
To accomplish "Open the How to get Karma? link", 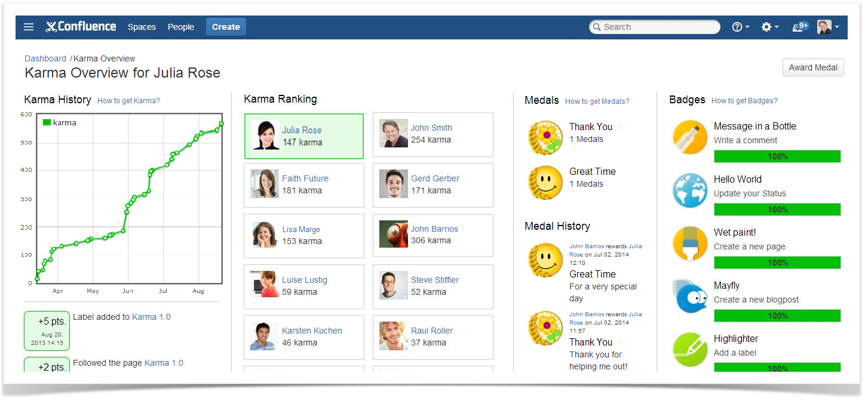I will [x=128, y=101].
